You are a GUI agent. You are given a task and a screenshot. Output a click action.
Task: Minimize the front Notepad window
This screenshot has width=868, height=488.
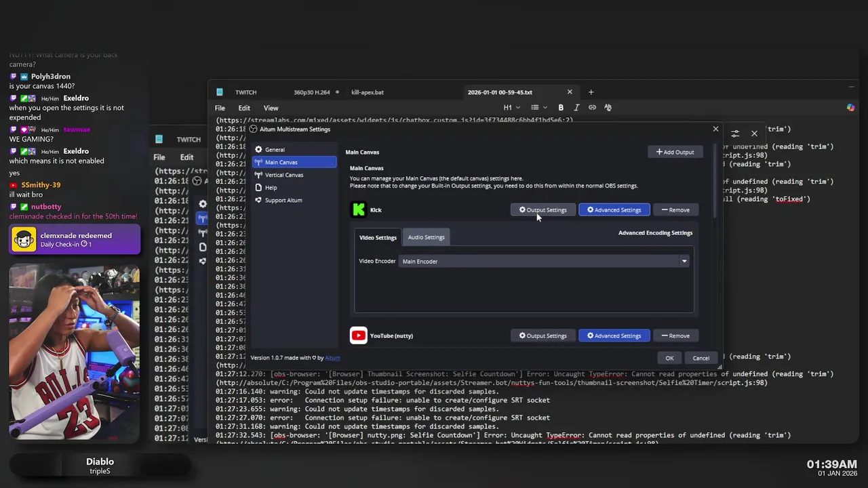[851, 87]
